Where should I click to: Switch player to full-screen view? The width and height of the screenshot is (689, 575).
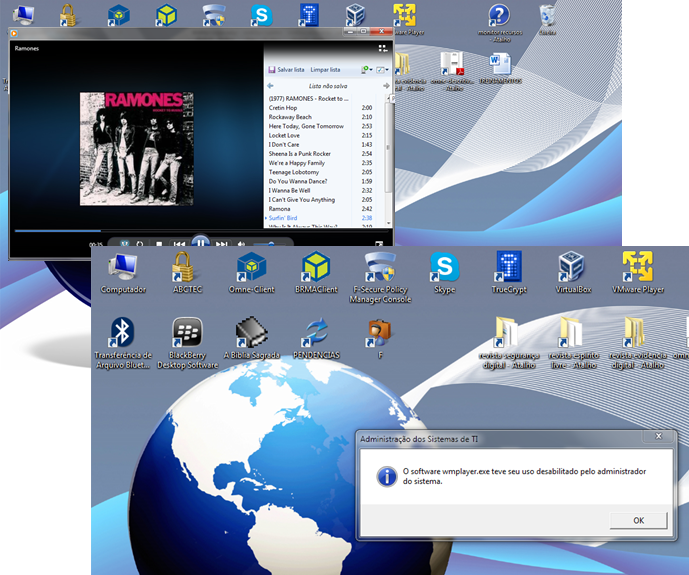pos(379,244)
